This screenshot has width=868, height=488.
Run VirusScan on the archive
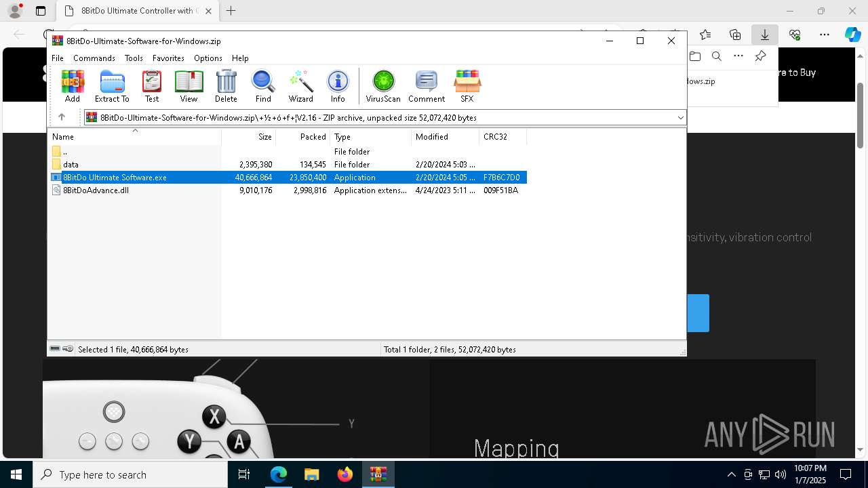[383, 86]
